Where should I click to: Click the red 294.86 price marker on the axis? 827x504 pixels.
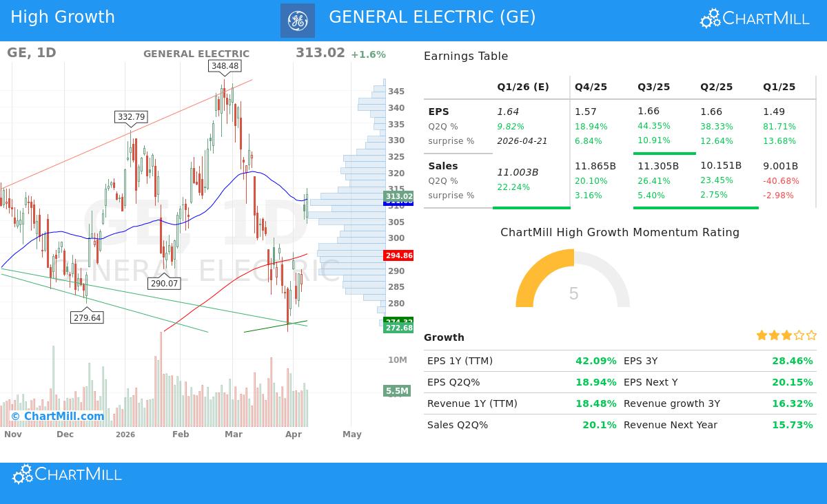point(398,255)
